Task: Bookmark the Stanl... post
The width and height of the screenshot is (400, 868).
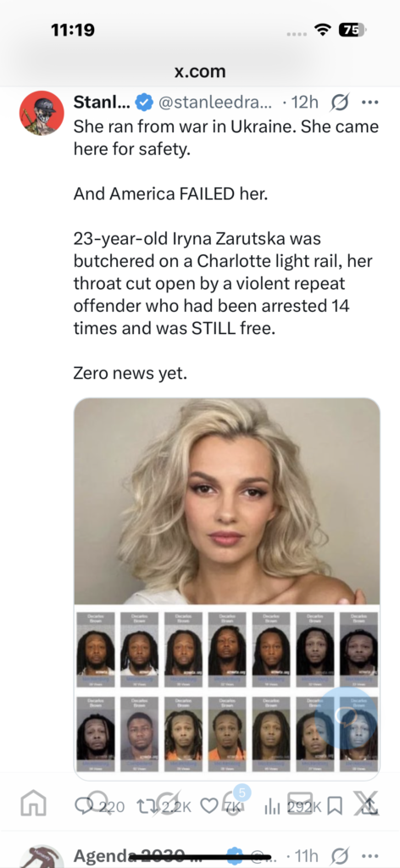Action: coord(335,807)
